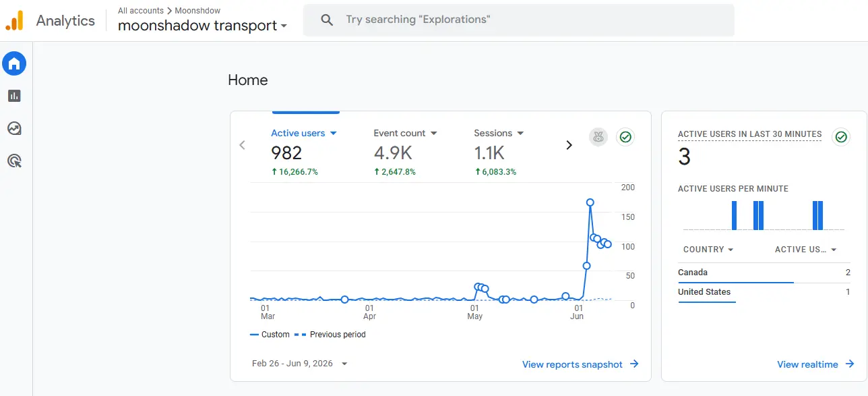868x396 pixels.
Task: Click the 16,266.7% change value
Action: (x=294, y=172)
